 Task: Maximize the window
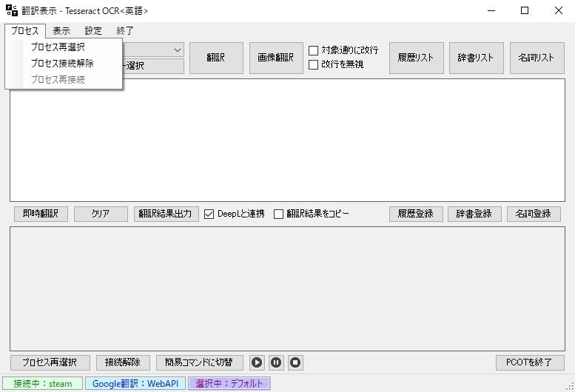525,10
